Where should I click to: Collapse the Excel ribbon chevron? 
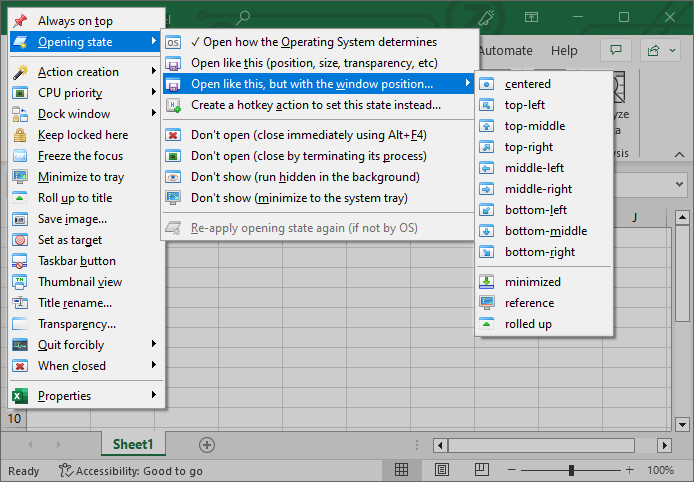pyautogui.click(x=679, y=154)
